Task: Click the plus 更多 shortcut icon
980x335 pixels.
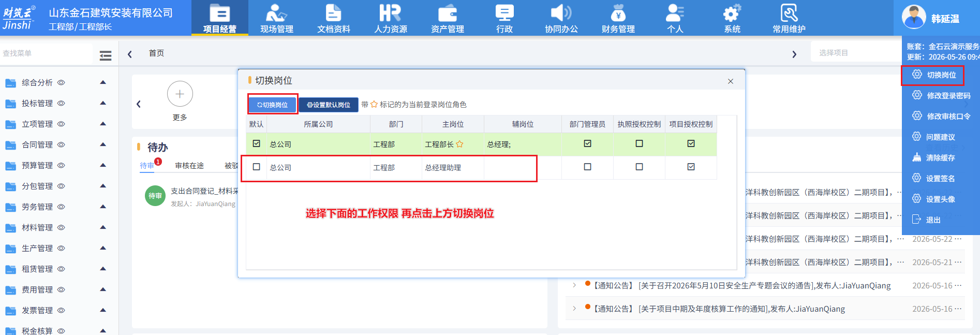Action: (180, 94)
